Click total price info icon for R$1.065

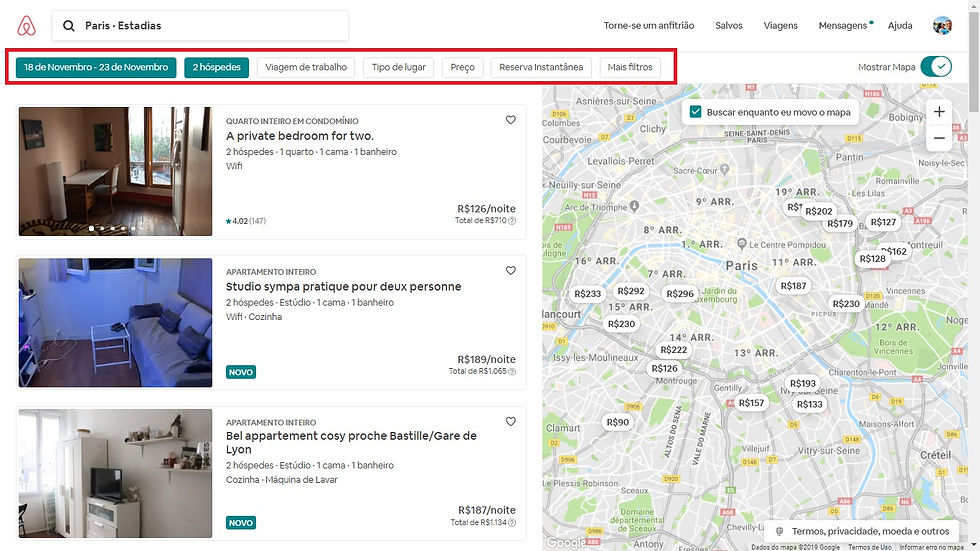tap(512, 371)
